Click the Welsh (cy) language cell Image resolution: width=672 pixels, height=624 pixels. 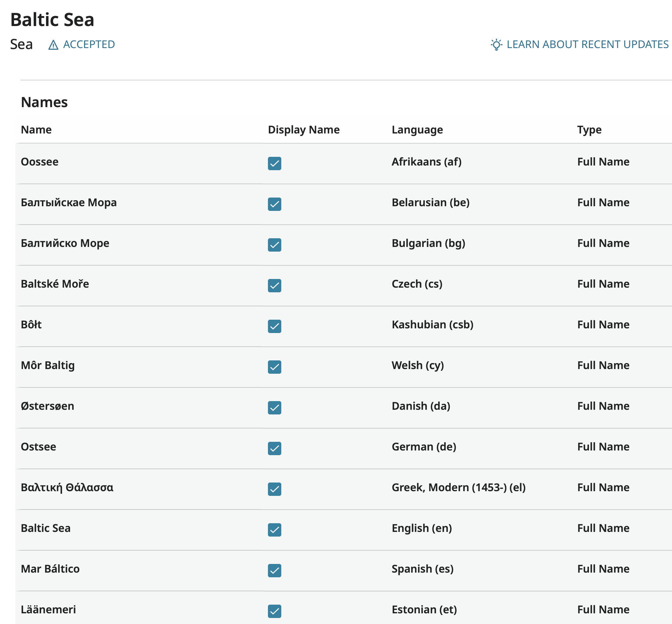[418, 365]
